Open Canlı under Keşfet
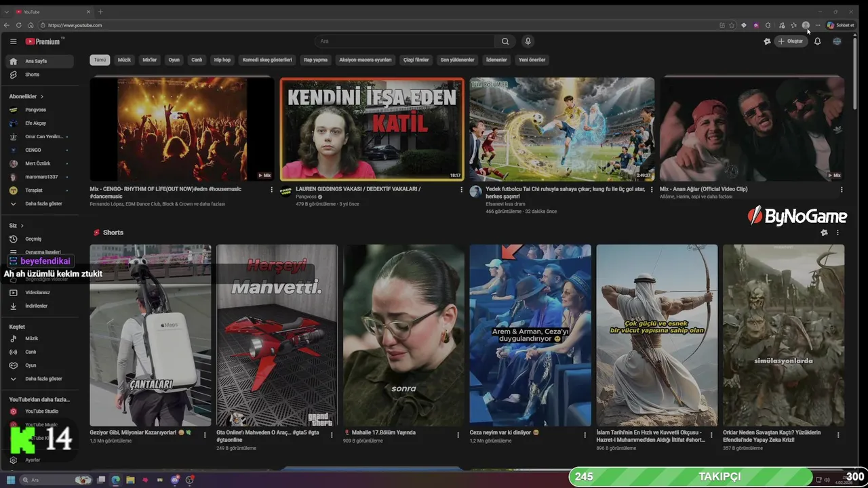This screenshot has width=868, height=488. coord(41,352)
